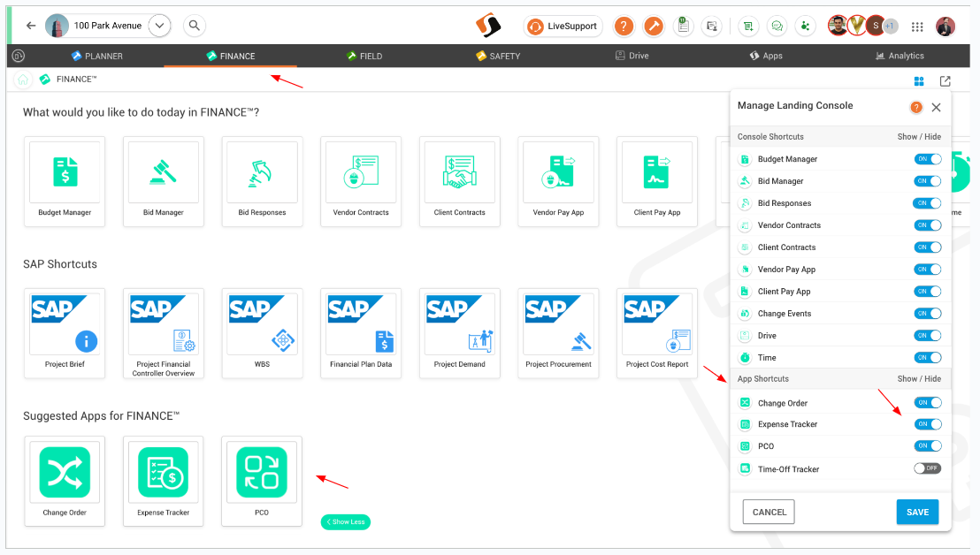Switch to the PLANNER tab
Image resolution: width=980 pixels, height=555 pixels.
click(x=97, y=57)
